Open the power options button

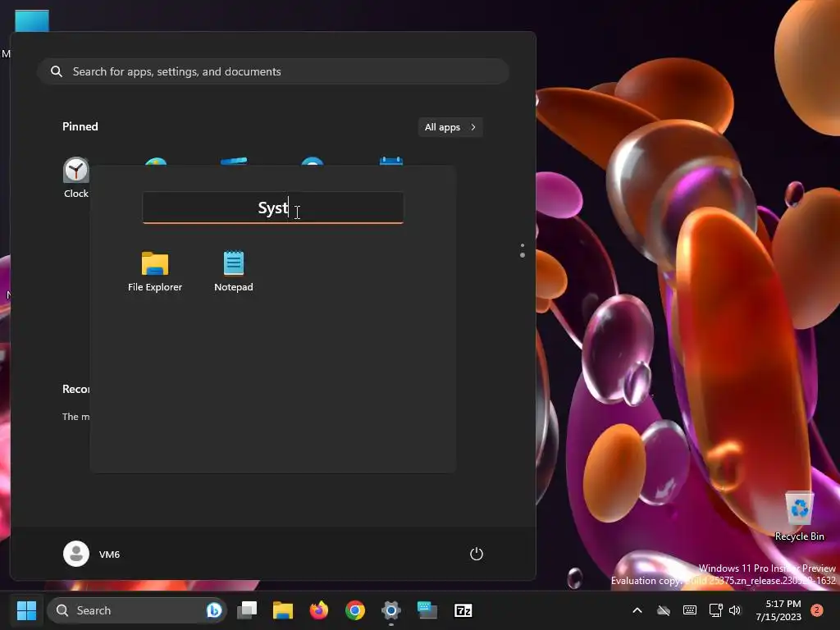[x=477, y=554]
